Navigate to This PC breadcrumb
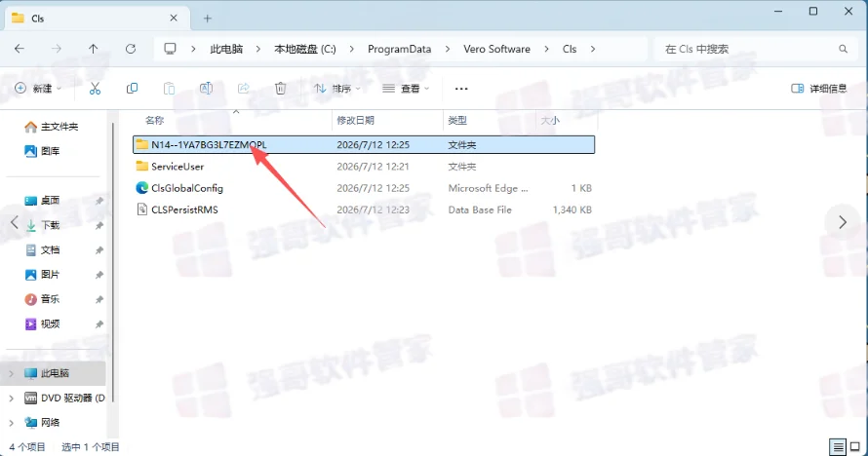868x456 pixels. click(x=226, y=49)
